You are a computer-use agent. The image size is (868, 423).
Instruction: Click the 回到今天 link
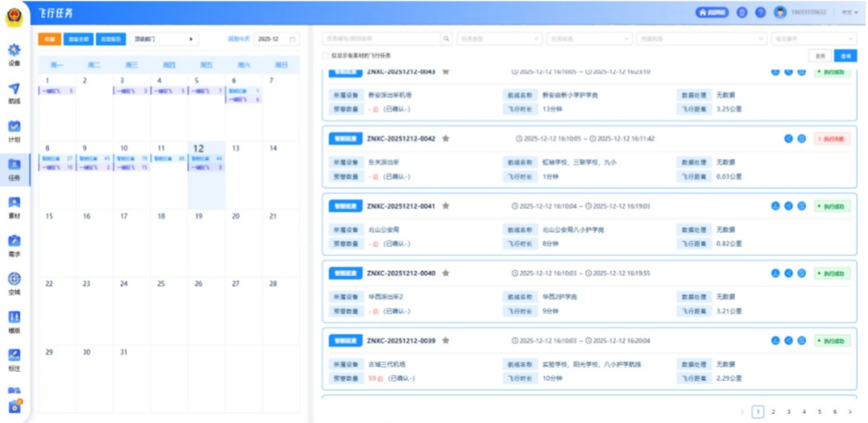[x=239, y=39]
